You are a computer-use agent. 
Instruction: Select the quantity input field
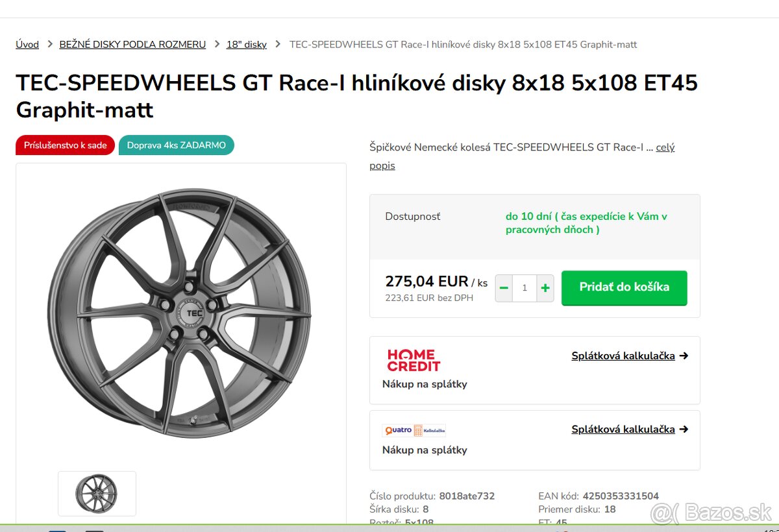click(x=524, y=287)
